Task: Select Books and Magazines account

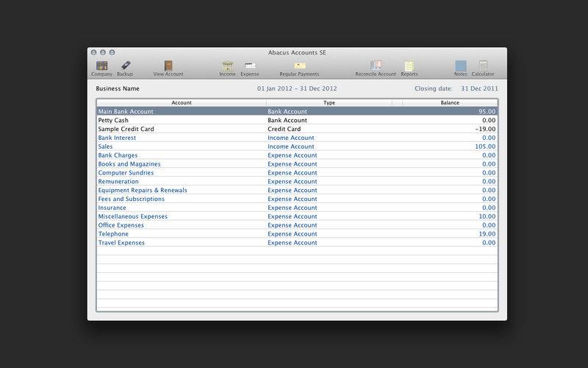Action: [x=297, y=163]
